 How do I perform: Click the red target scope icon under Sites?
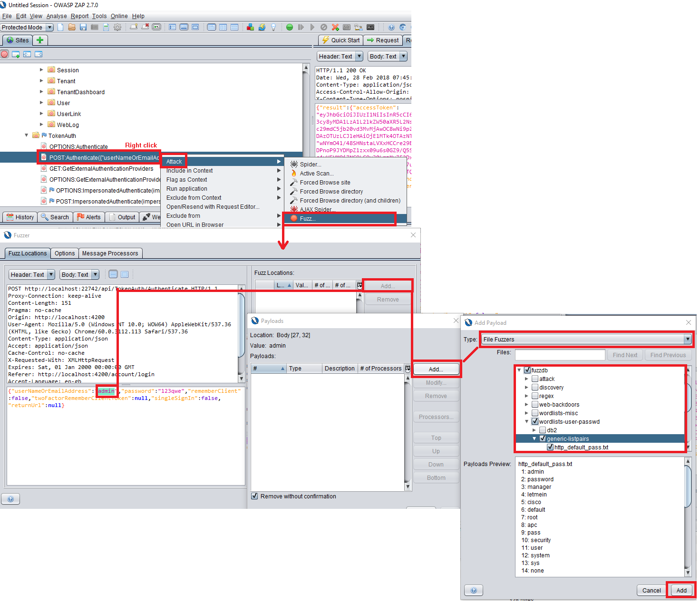(x=4, y=54)
